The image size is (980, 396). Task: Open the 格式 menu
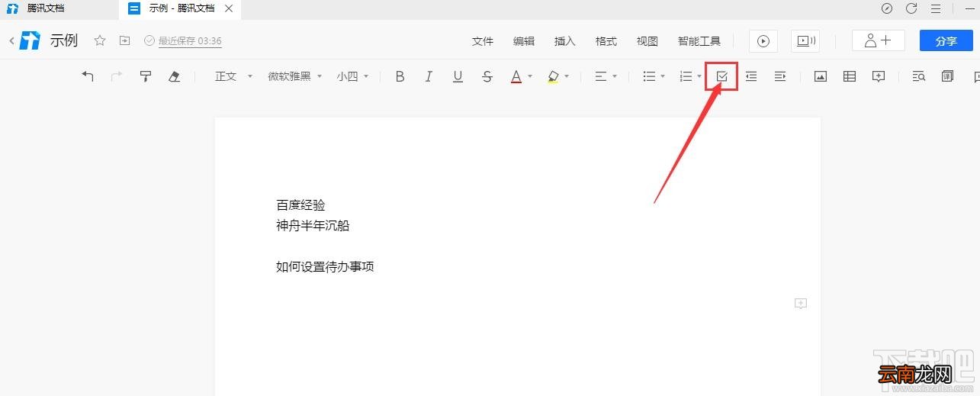tap(606, 41)
